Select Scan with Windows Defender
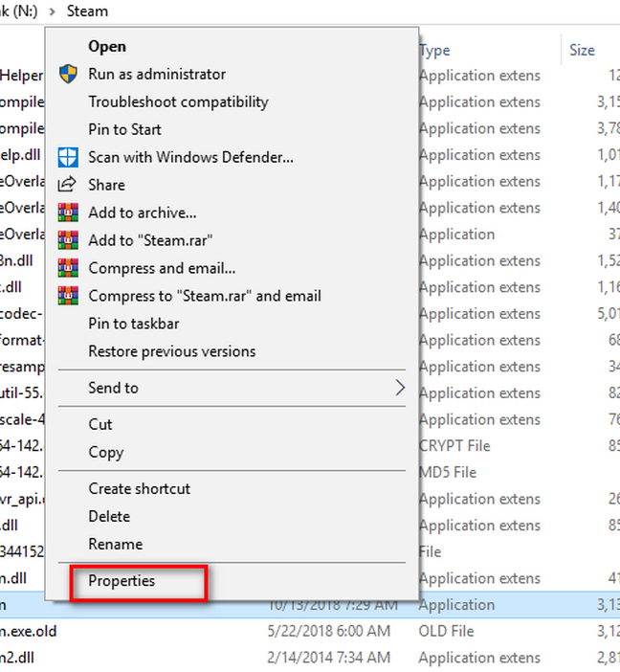 tap(190, 157)
